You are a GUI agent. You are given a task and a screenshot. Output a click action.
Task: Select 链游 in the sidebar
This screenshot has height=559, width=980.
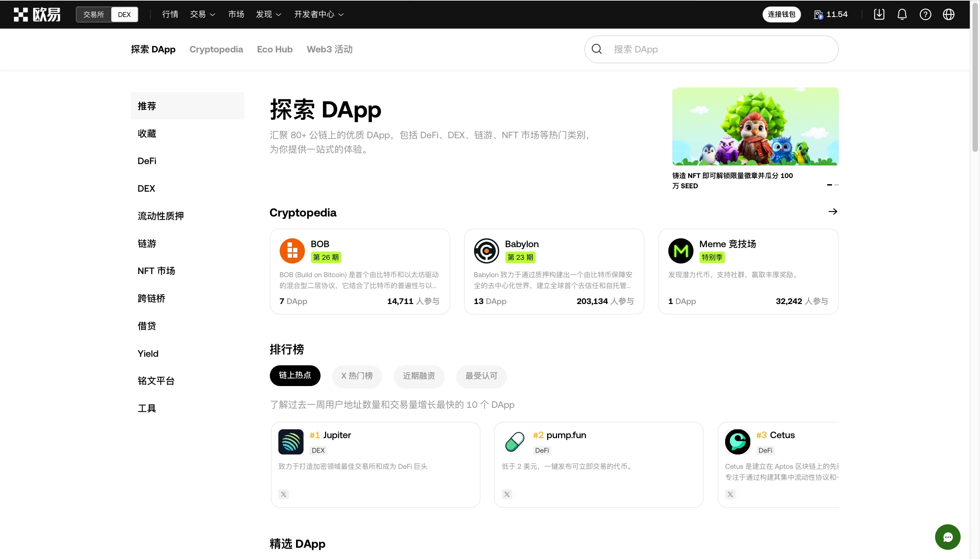pyautogui.click(x=187, y=243)
